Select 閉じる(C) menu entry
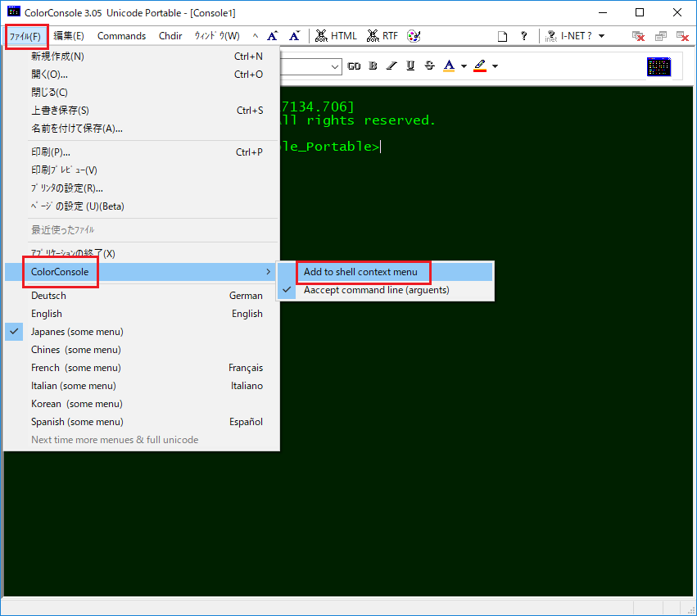Viewport: 697px width, 616px height. coord(143,93)
